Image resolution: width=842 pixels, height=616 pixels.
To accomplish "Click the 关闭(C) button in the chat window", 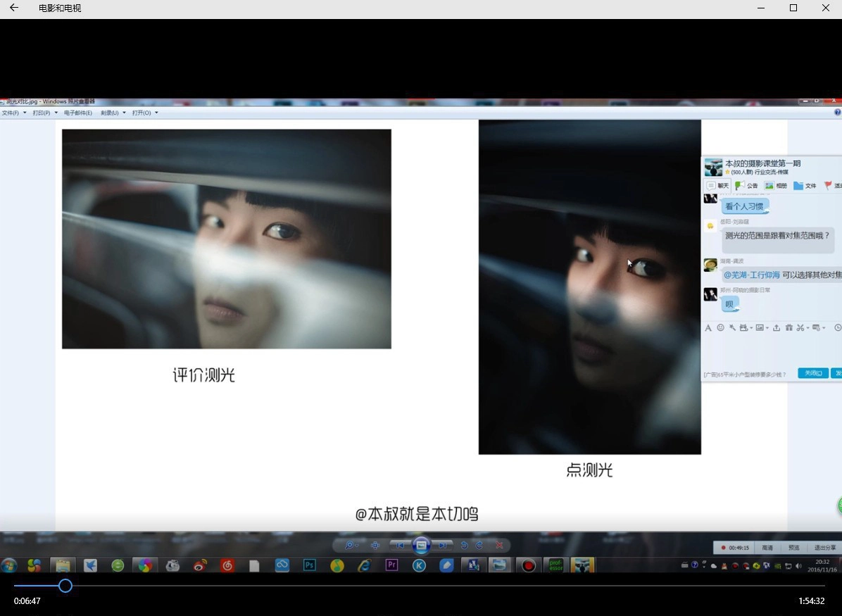I will [813, 373].
